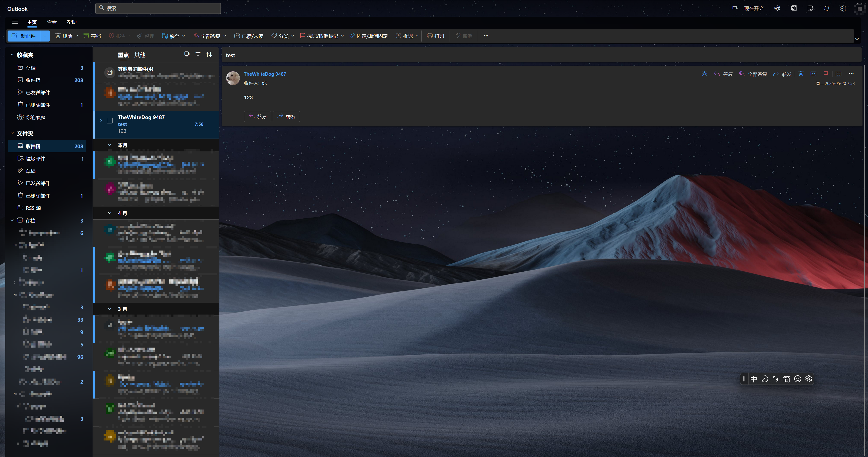Open the New mail dropdown arrow
Image resolution: width=868 pixels, height=457 pixels.
[45, 36]
